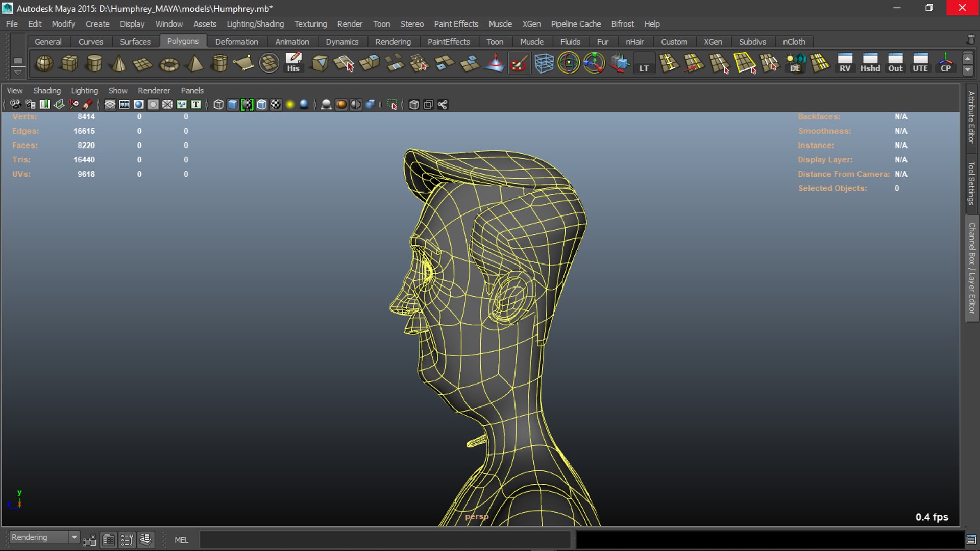Open the Pipeline Cache menu
The image size is (980, 551).
click(x=576, y=24)
